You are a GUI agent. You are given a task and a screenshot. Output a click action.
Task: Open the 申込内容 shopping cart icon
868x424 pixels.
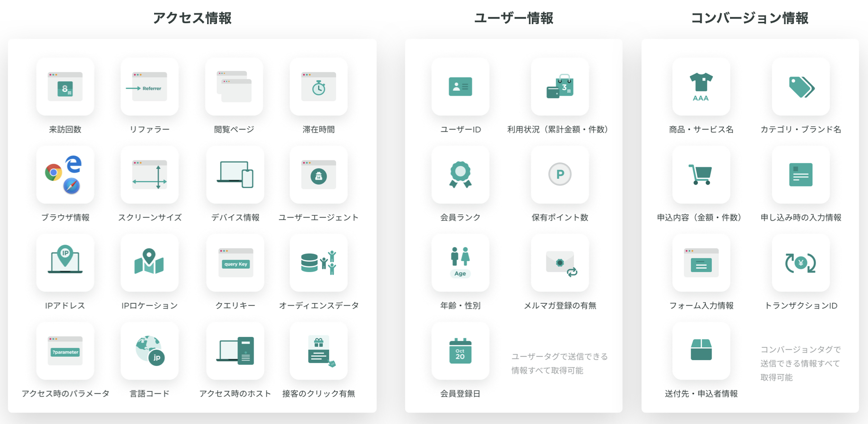pyautogui.click(x=701, y=175)
